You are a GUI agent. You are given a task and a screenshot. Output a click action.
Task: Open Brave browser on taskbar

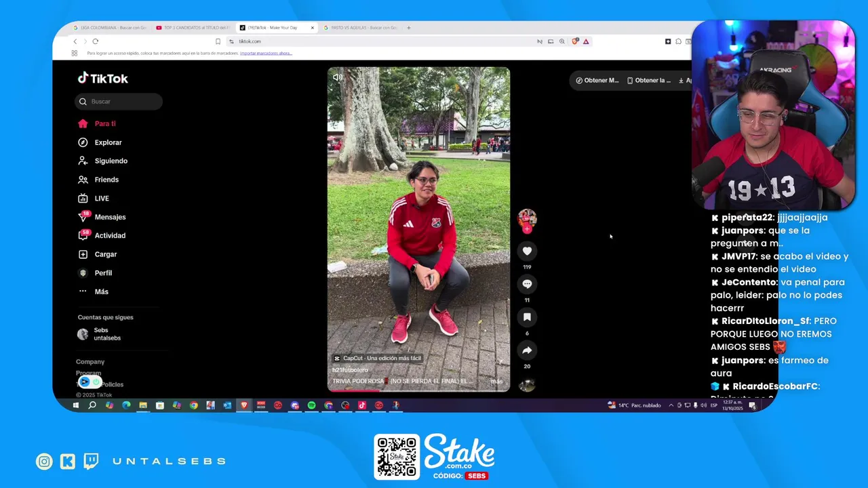click(244, 405)
